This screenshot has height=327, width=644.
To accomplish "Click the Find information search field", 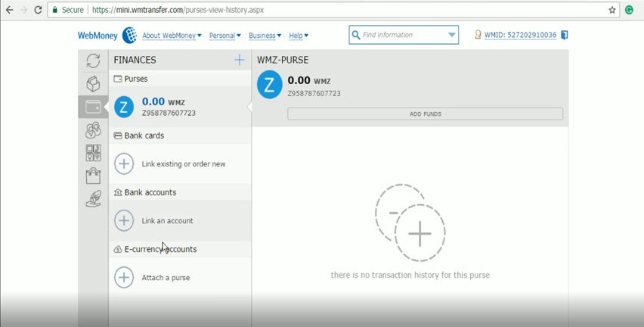I will 404,35.
